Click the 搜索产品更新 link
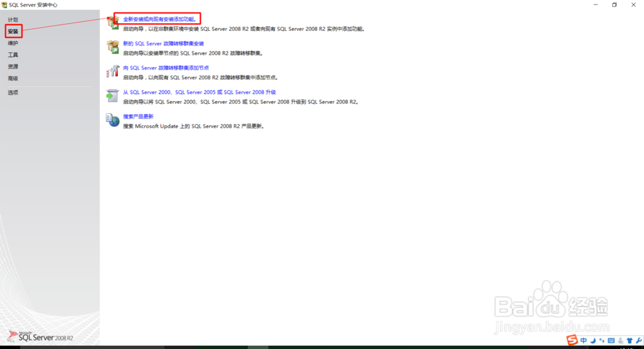This screenshot has width=644, height=349. click(x=138, y=116)
